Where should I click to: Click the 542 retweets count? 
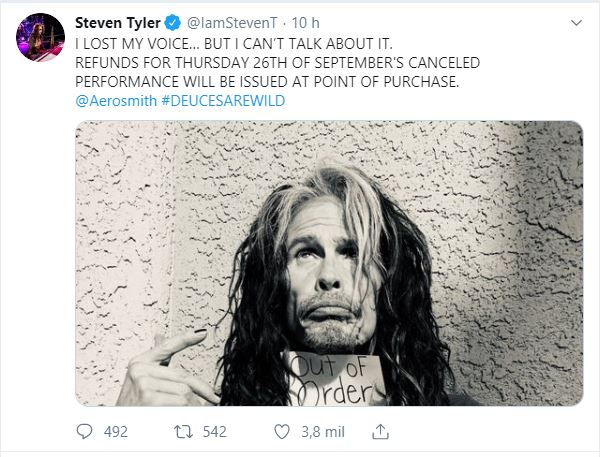tap(214, 432)
